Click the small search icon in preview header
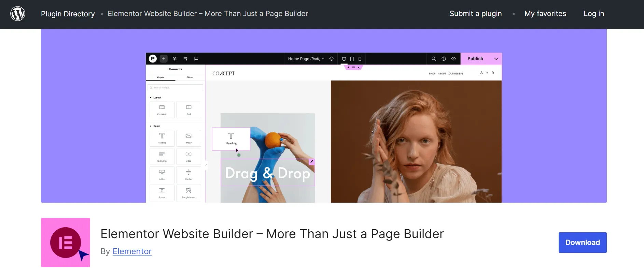 coord(487,73)
